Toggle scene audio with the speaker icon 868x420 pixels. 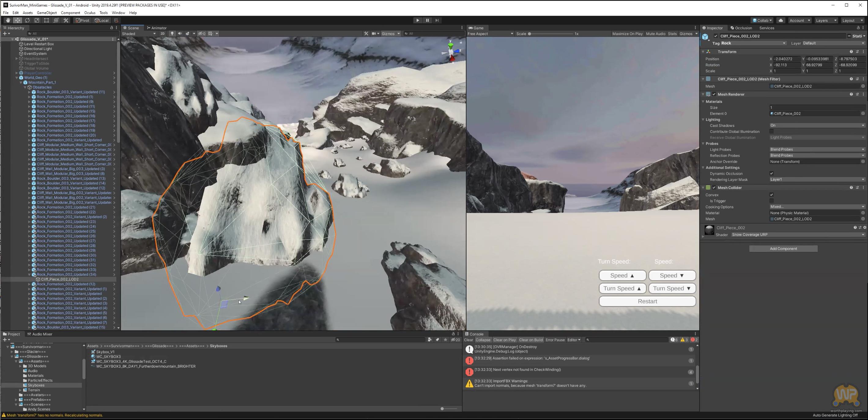[x=180, y=33]
